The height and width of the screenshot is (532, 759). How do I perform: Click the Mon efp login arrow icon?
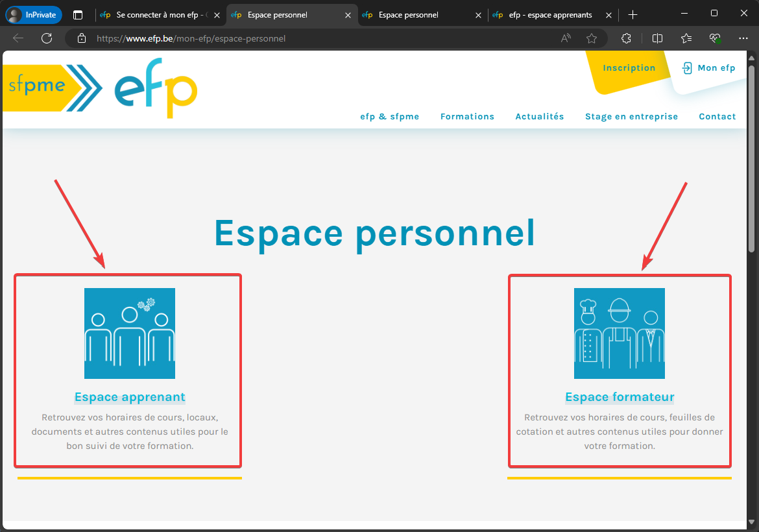pyautogui.click(x=687, y=67)
